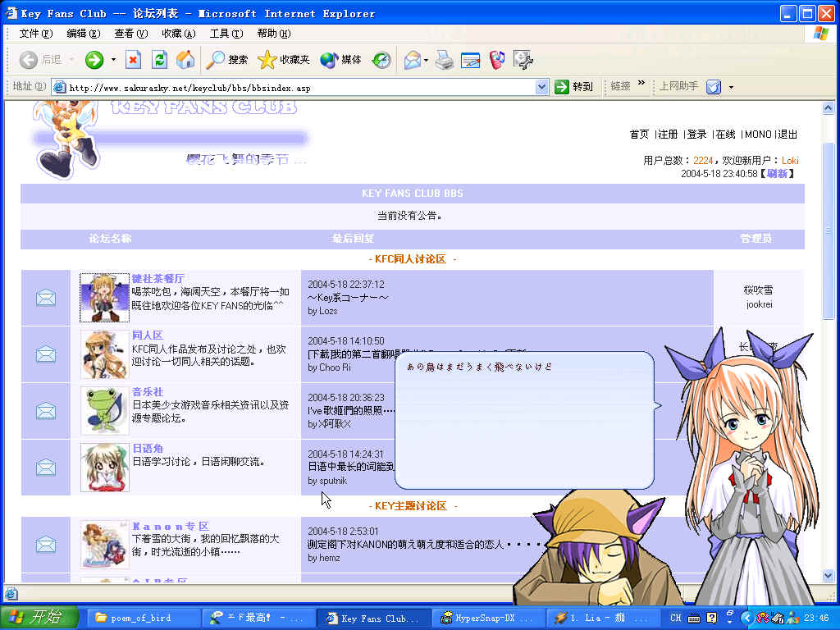Click the page scrollbar up arrow
Viewport: 840px width, 630px height.
click(x=829, y=108)
